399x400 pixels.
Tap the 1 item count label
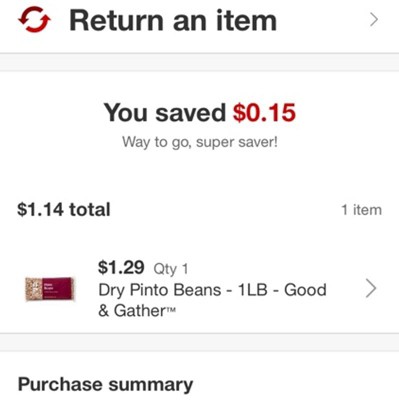(362, 210)
